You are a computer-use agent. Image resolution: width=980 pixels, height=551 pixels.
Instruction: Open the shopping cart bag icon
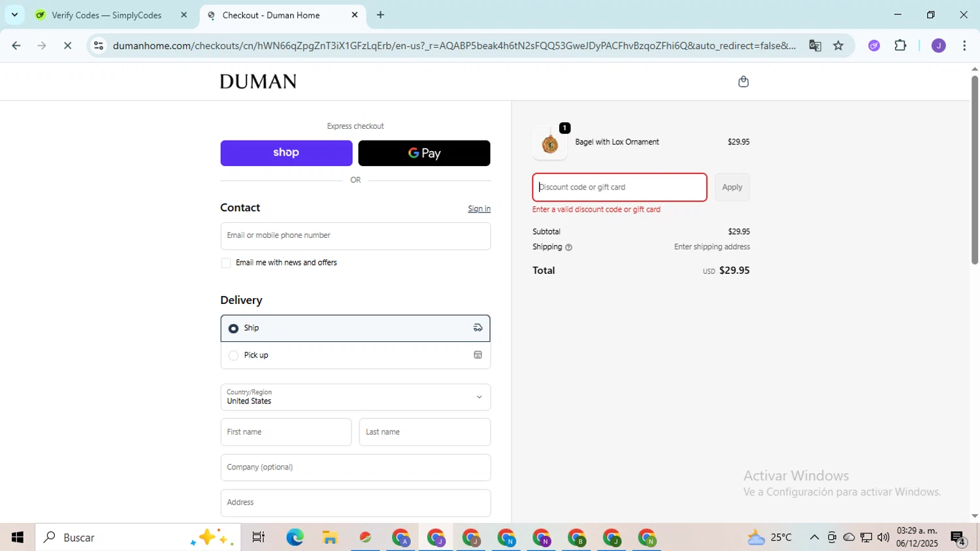tap(743, 82)
